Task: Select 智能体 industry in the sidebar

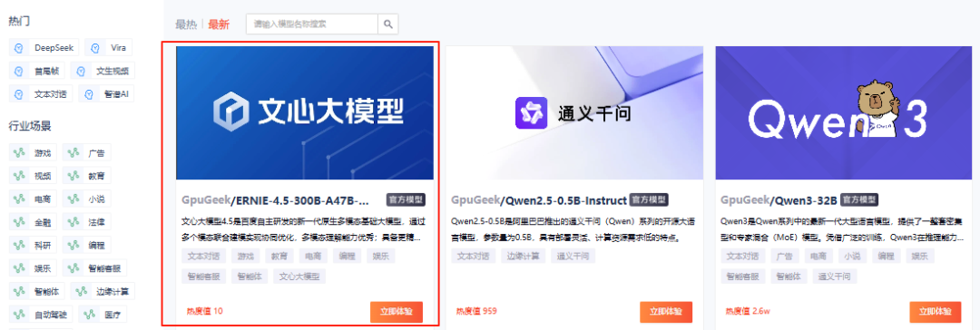Action: [x=37, y=291]
